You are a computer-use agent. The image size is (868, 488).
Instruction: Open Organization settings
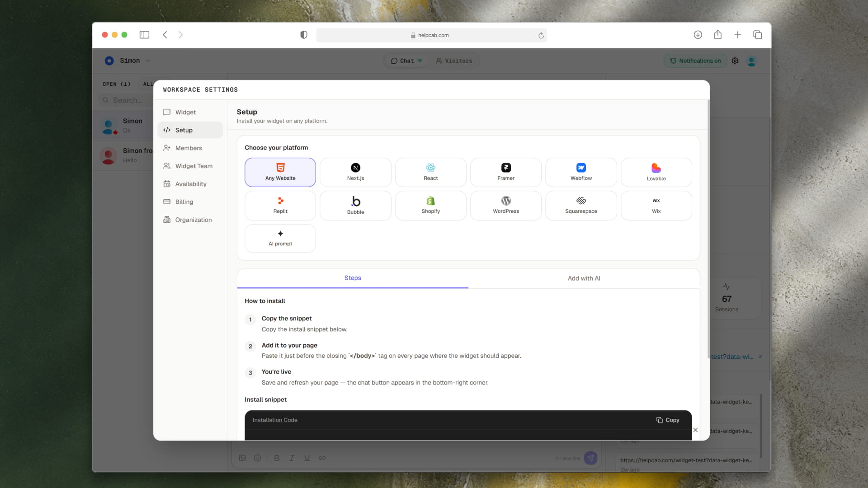click(190, 220)
